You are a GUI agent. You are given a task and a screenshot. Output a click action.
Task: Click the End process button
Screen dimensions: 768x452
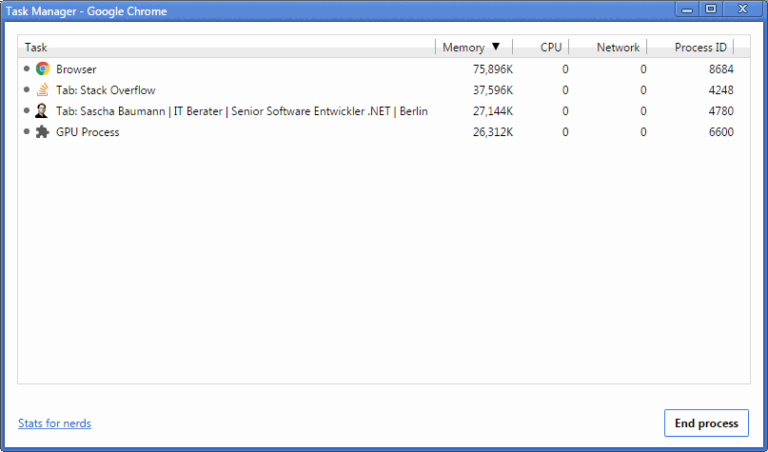pyautogui.click(x=706, y=423)
